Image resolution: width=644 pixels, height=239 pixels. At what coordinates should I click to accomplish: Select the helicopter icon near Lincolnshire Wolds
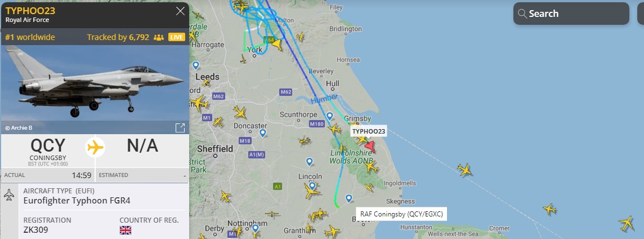coord(305,141)
